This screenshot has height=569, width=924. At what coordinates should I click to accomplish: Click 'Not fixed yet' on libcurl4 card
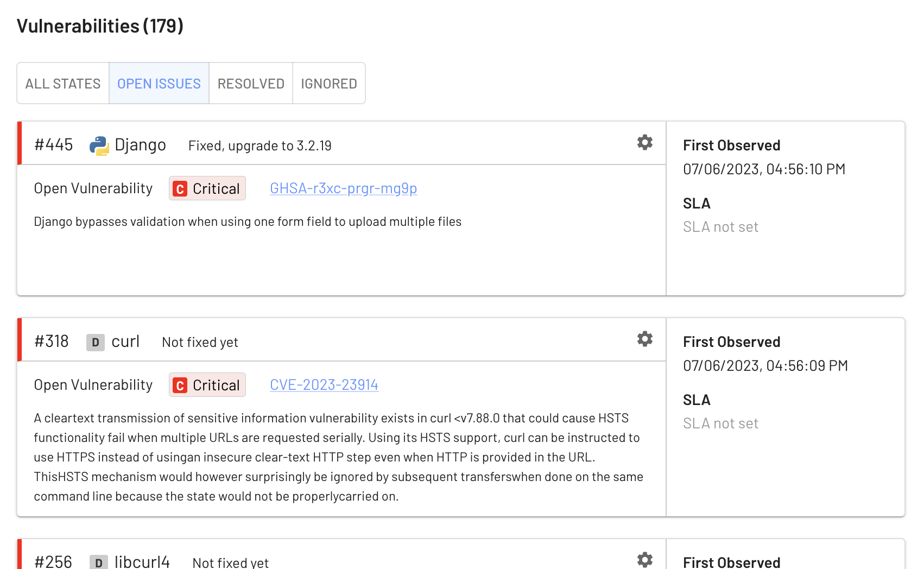(x=230, y=562)
